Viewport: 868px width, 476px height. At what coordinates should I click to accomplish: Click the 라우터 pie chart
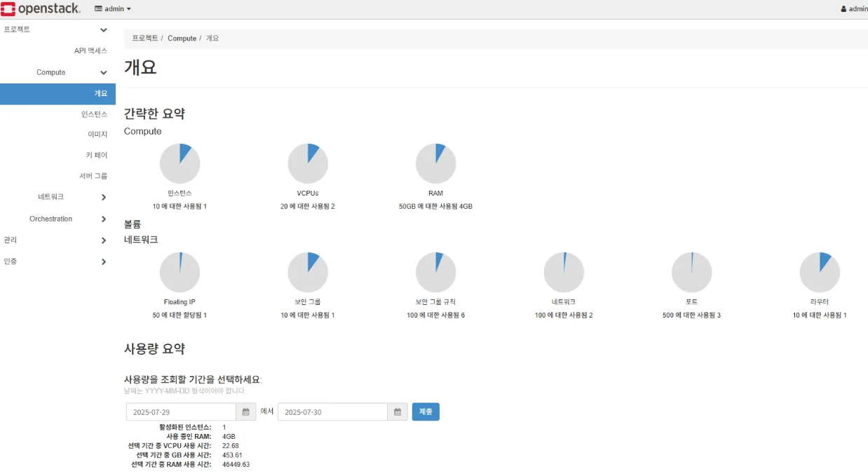click(x=820, y=273)
